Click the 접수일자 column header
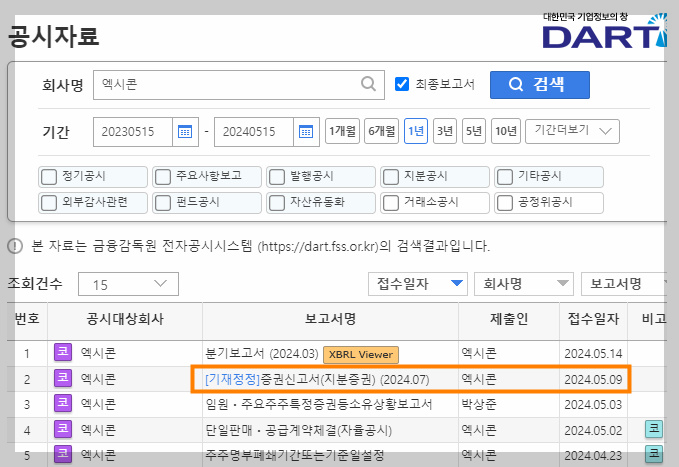Screen dimensions: 679x467 593,319
